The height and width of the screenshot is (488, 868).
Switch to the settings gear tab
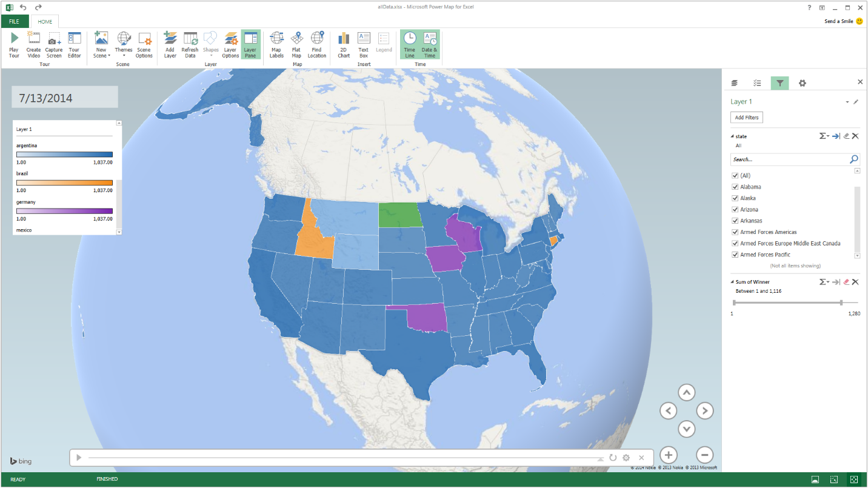tap(803, 82)
